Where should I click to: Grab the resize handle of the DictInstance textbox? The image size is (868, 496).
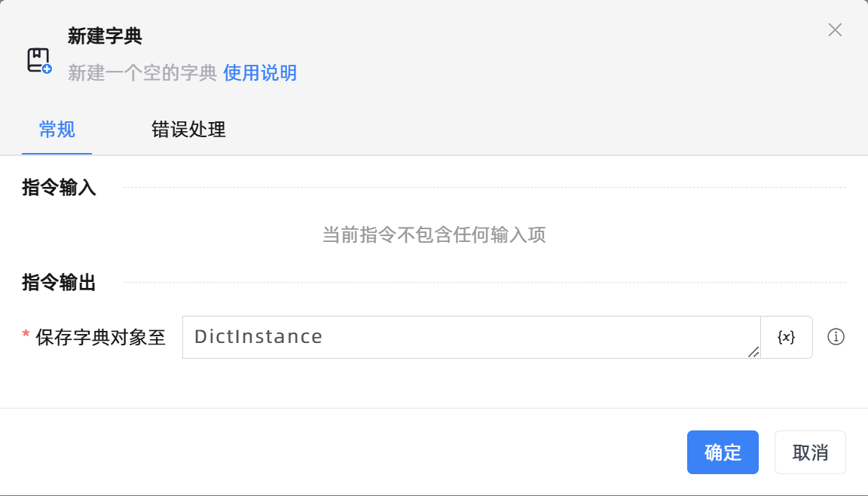click(753, 352)
